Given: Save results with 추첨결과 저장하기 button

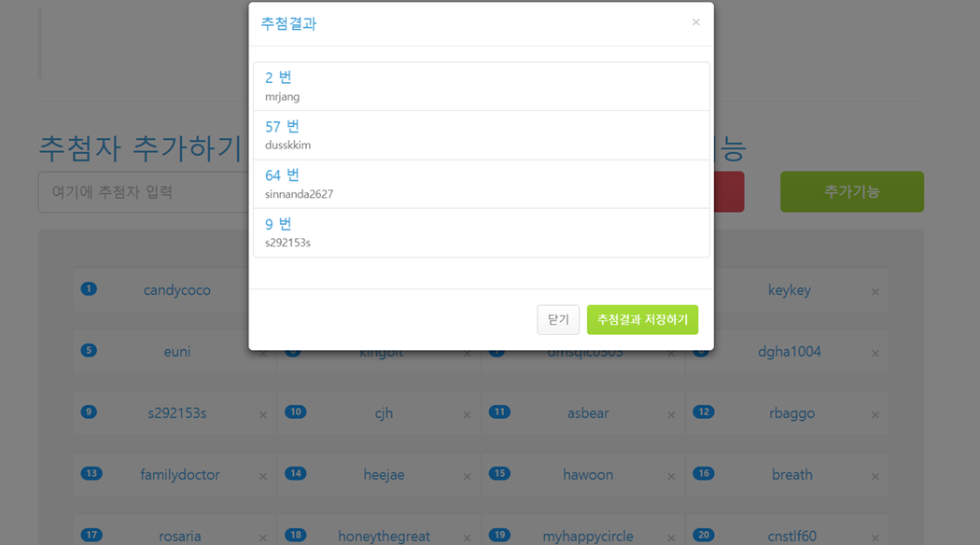Looking at the screenshot, I should point(642,319).
